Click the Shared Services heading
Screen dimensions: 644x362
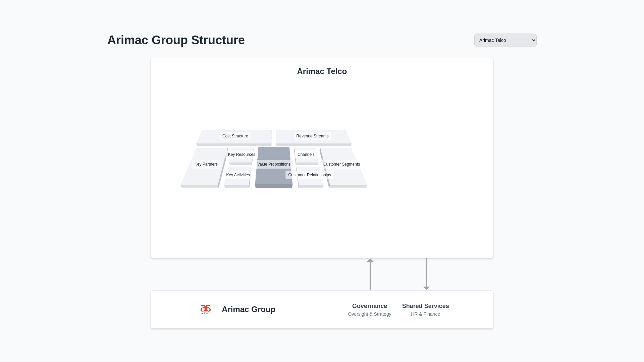click(425, 306)
